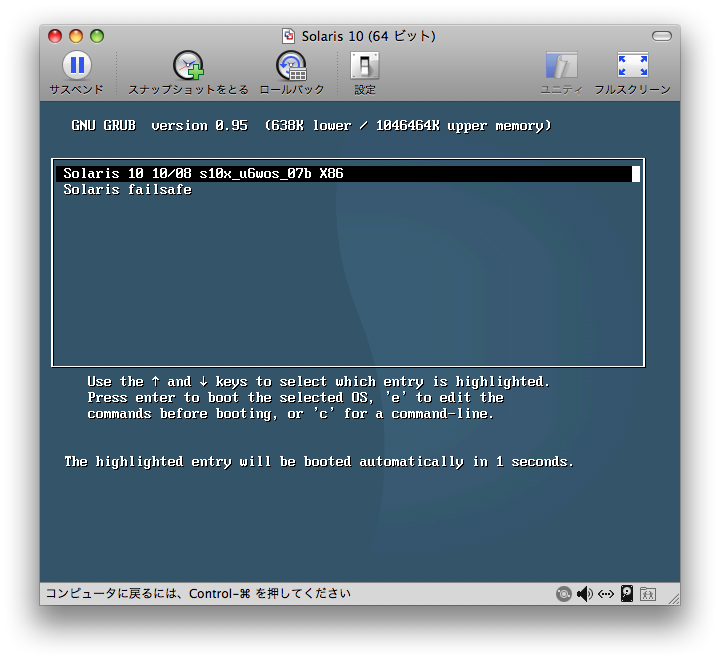Screen dimensions: 720x660
Task: Take a snapshot with the スナップショットをとる icon
Action: (188, 66)
